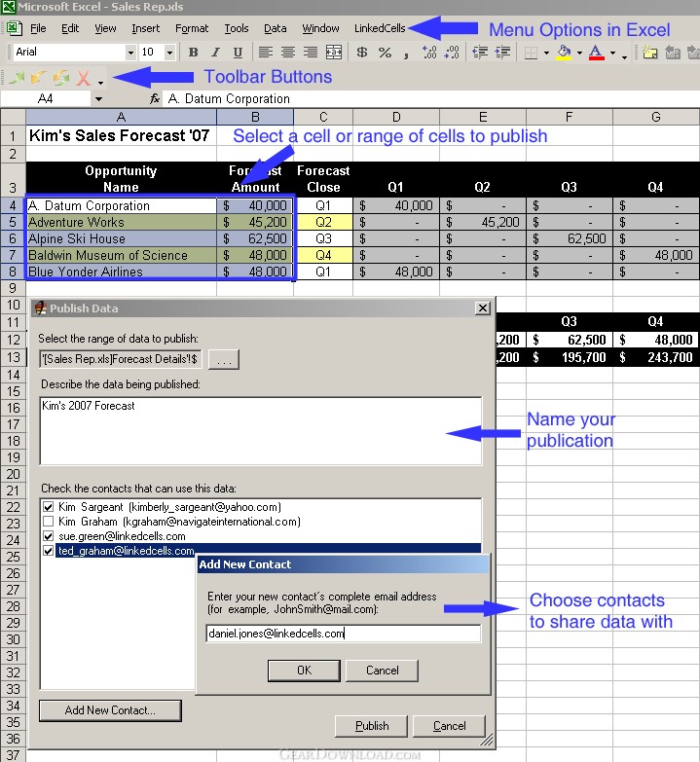Click the range browse '...' button
This screenshot has width=700, height=762.
click(x=224, y=360)
